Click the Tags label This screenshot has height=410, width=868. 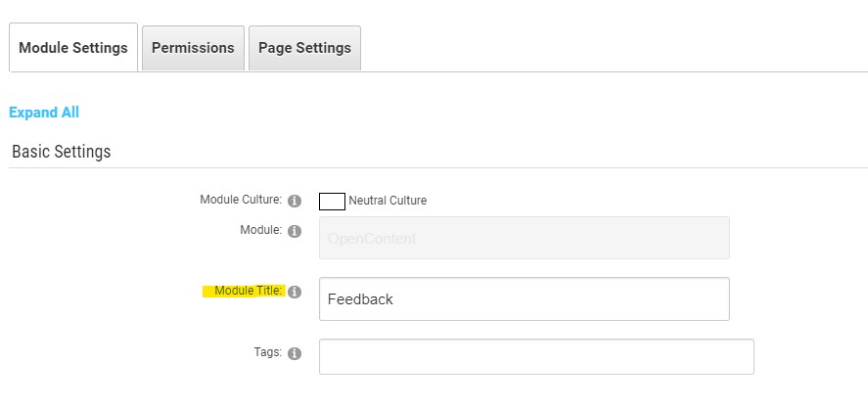point(268,352)
